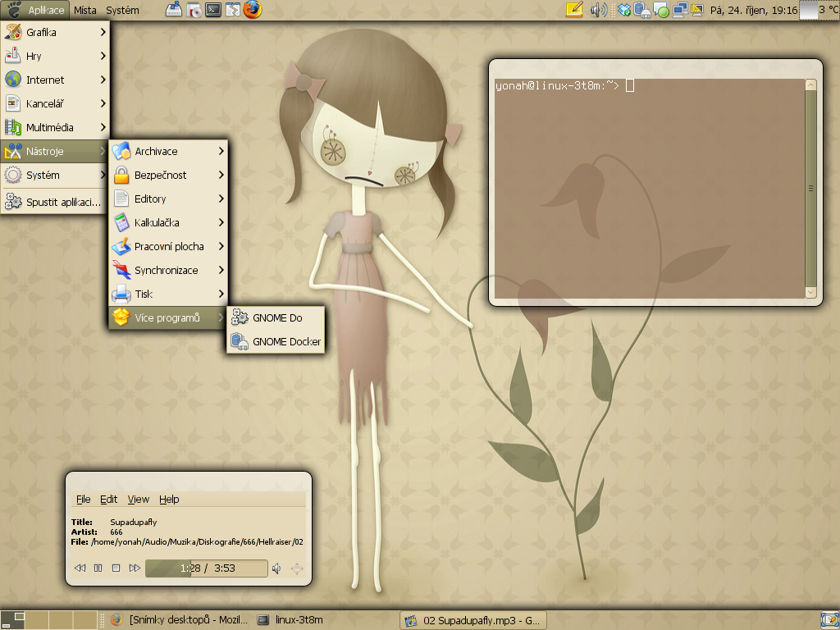840x630 pixels.
Task: Expand the Editory submenu
Action: pyautogui.click(x=169, y=199)
